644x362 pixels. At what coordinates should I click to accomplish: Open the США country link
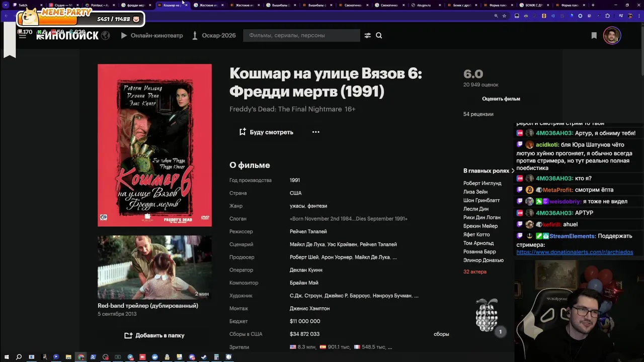296,193
